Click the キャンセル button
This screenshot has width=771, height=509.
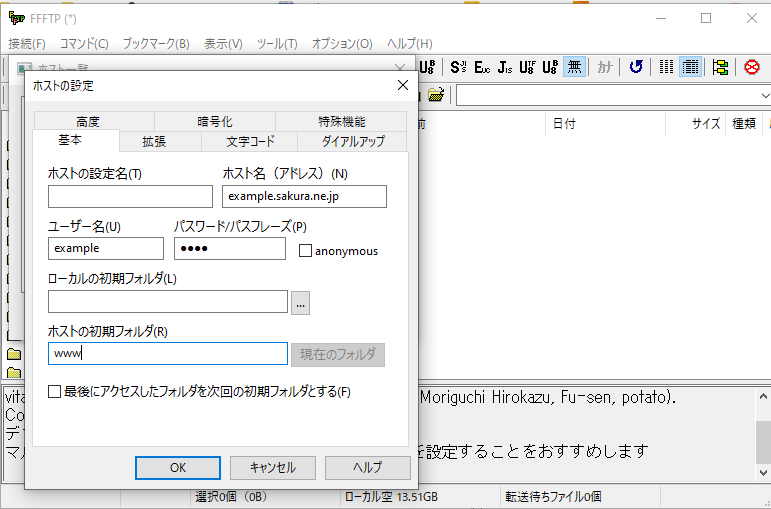tap(272, 468)
